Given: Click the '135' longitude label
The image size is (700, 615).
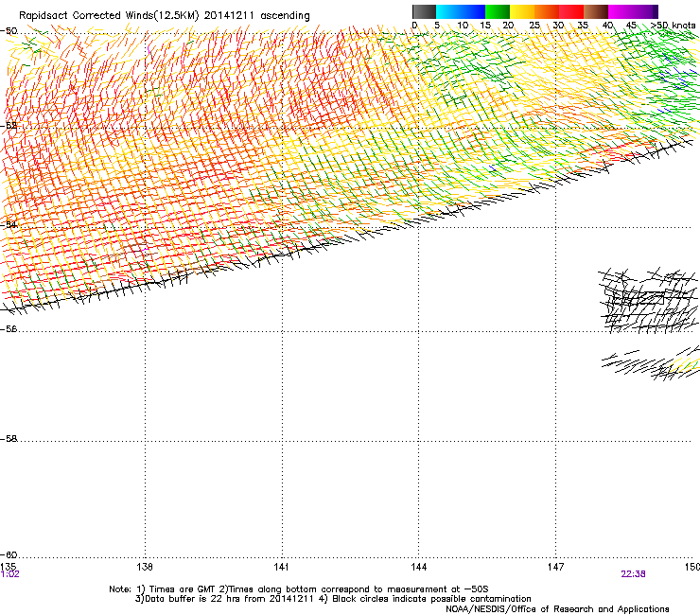Looking at the screenshot, I should [x=8, y=567].
